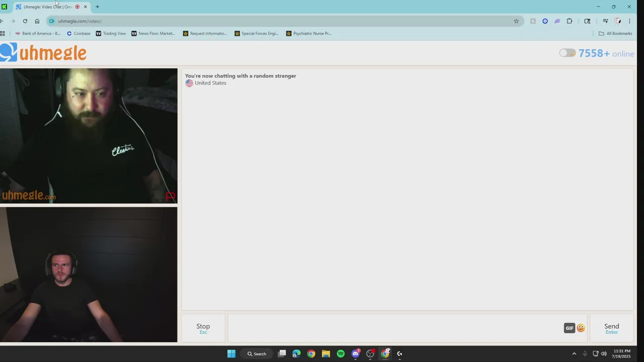The image size is (644, 362).
Task: Expand the system tray hidden icons
Action: tap(574, 354)
